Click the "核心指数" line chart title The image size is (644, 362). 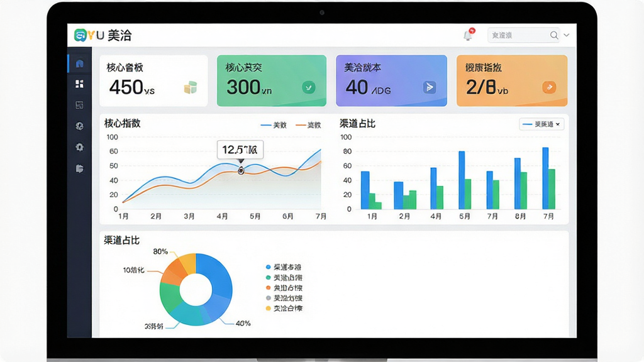[123, 123]
